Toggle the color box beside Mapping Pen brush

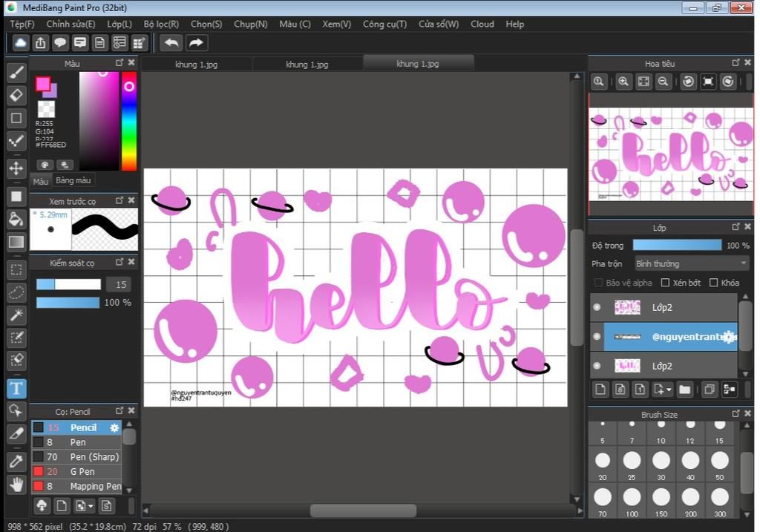39,486
